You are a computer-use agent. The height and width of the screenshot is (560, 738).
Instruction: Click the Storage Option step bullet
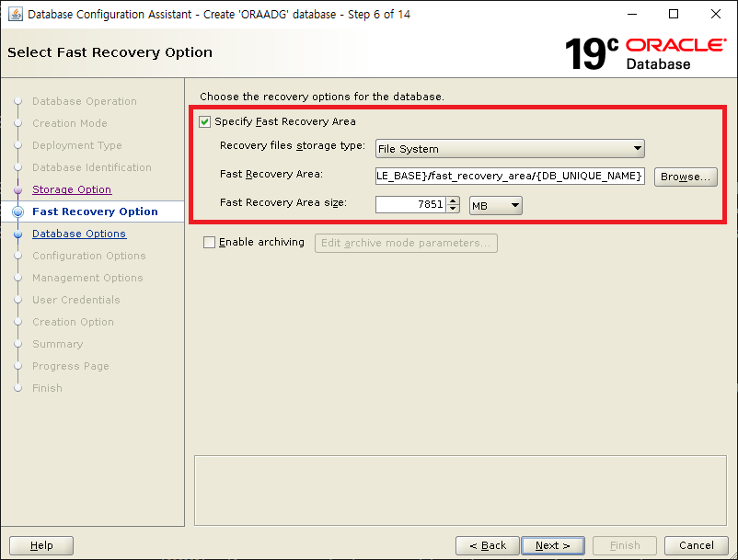(x=17, y=190)
